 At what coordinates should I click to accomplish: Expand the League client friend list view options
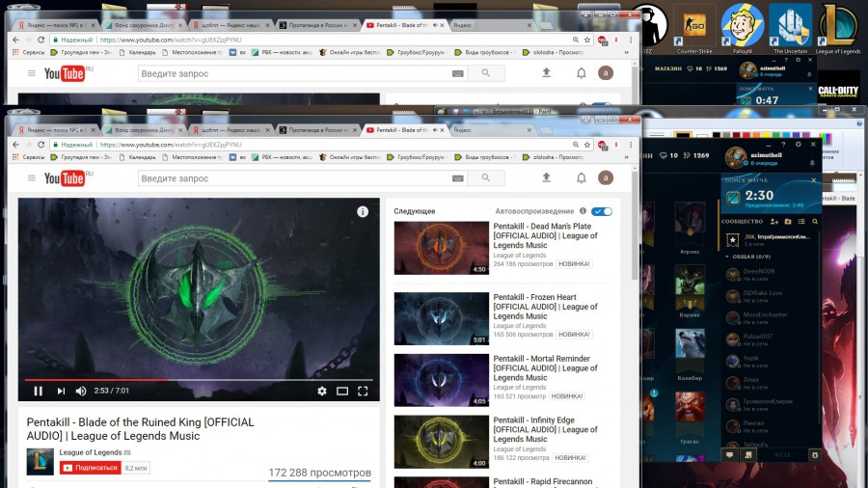[801, 222]
